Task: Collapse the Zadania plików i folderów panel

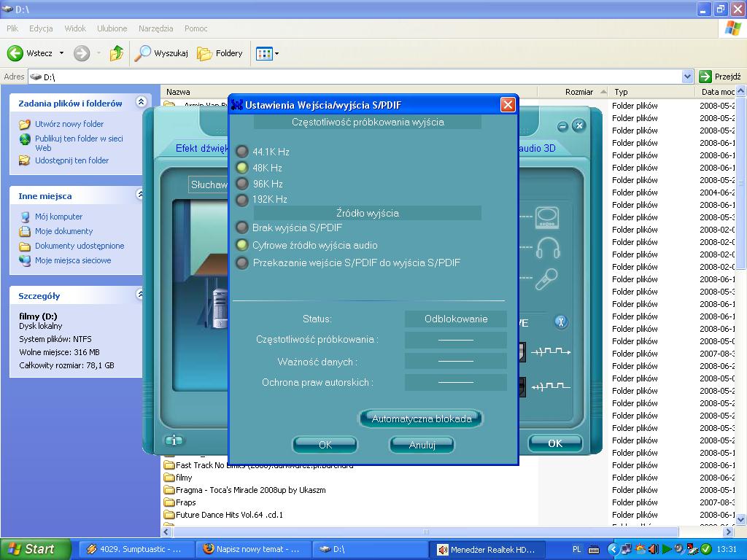Action: tap(141, 102)
